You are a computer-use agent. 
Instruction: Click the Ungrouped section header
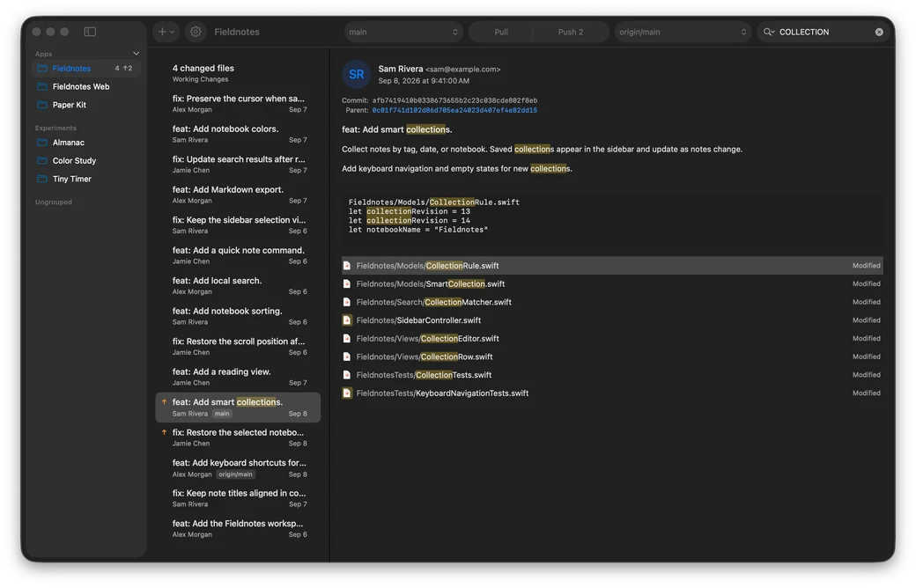coord(54,202)
